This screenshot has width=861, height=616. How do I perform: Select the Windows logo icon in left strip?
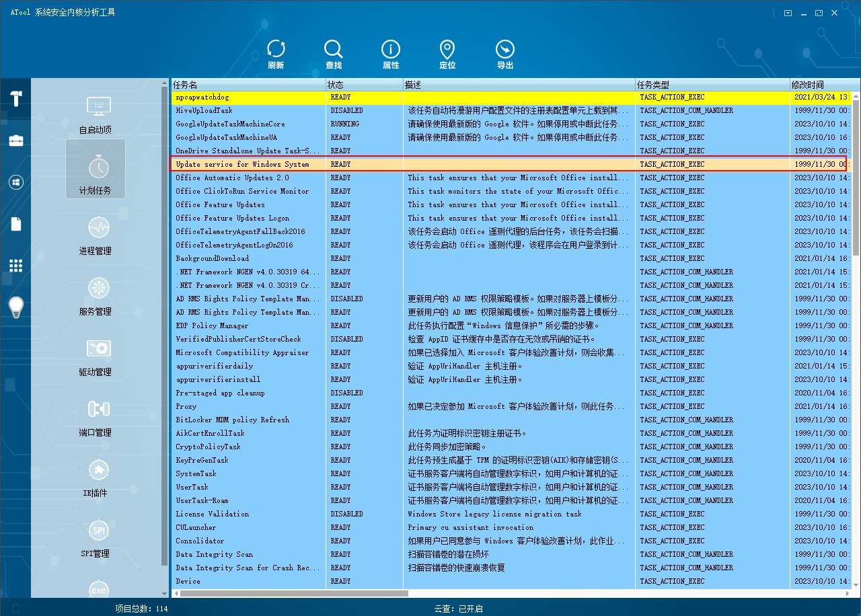point(15,182)
